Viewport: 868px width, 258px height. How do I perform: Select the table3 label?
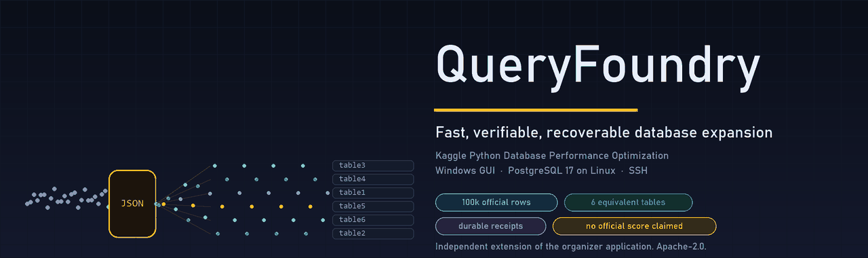[x=373, y=166]
